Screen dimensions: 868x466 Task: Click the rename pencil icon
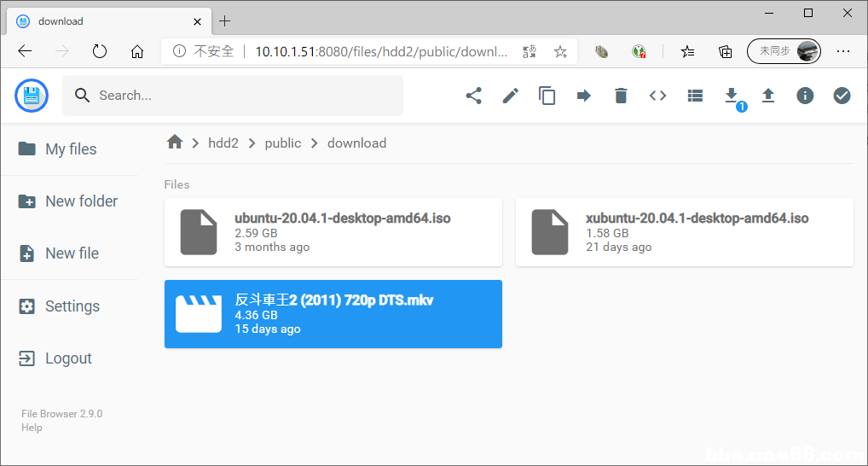point(510,96)
